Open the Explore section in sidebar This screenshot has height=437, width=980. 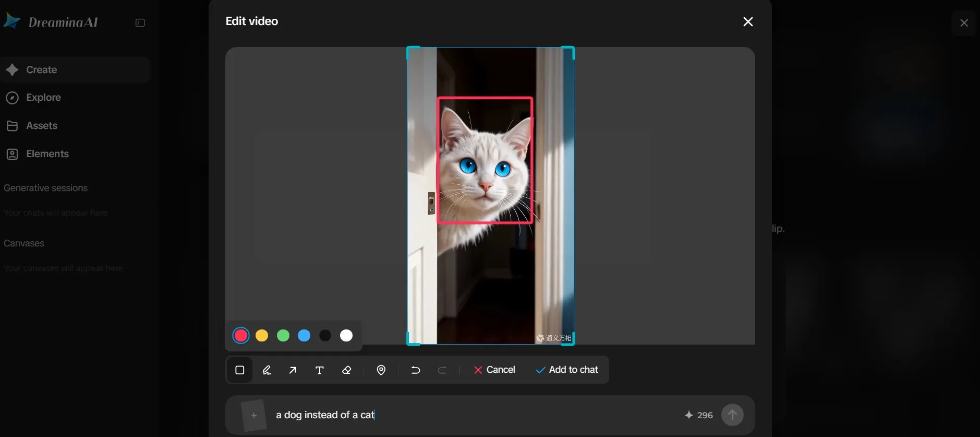[76, 98]
